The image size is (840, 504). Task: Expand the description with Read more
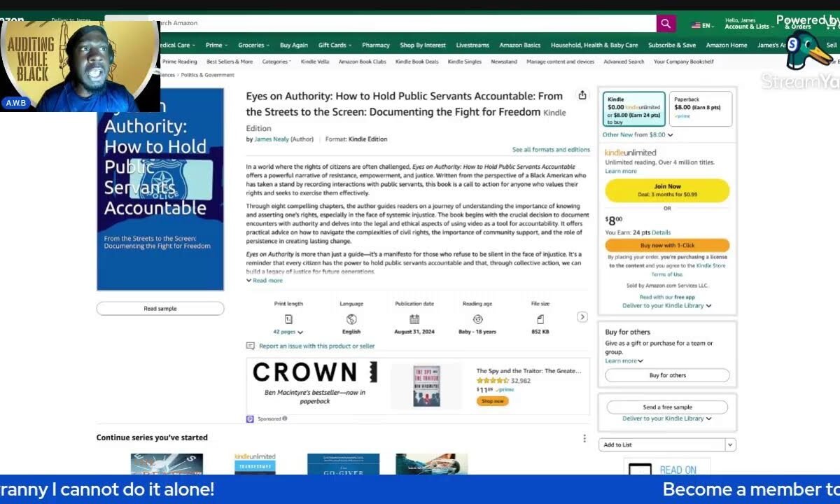pyautogui.click(x=265, y=281)
